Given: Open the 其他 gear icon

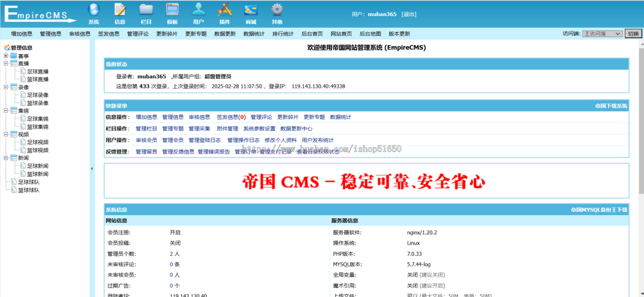Looking at the screenshot, I should 277,10.
